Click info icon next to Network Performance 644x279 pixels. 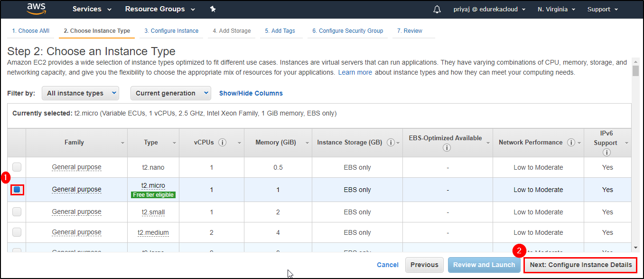(x=571, y=143)
